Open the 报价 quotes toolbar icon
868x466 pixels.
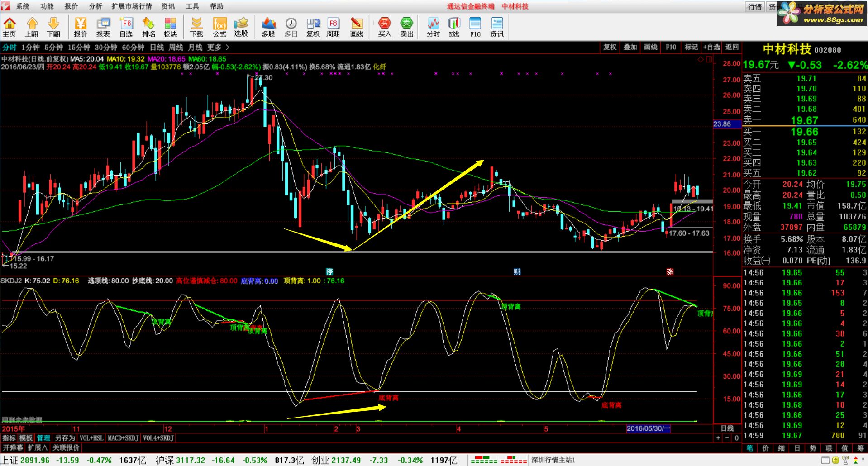click(80, 27)
